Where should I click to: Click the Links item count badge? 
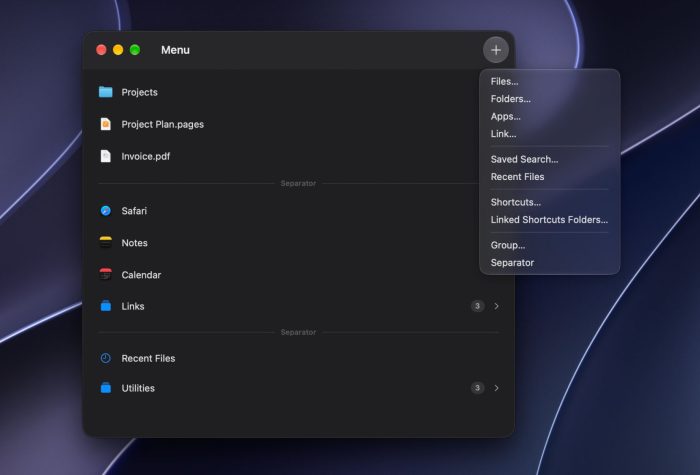tap(477, 306)
